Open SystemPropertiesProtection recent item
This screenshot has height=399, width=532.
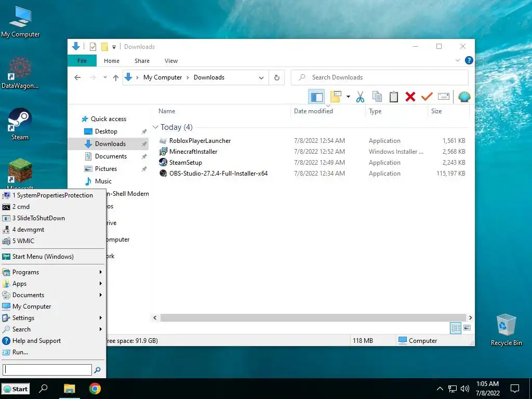click(53, 195)
